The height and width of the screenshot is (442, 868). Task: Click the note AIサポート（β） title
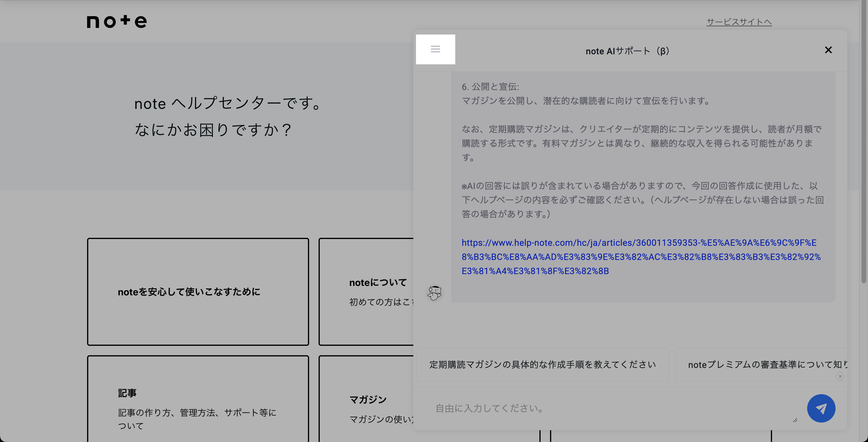(x=627, y=51)
